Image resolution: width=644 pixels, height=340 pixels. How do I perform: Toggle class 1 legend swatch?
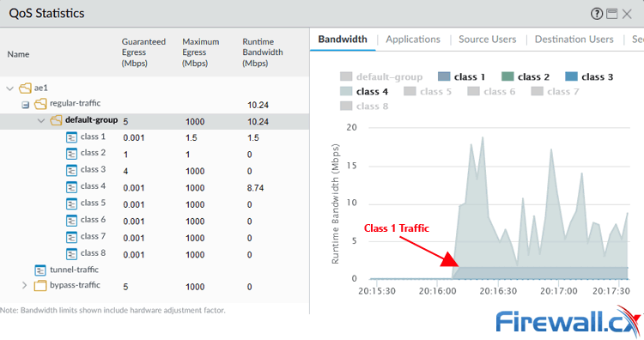coord(444,76)
